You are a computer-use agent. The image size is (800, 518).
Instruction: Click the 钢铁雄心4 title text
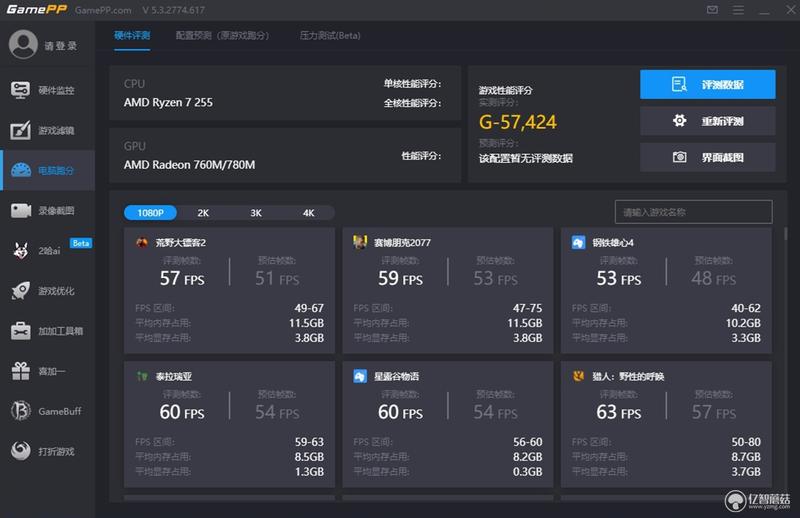613,242
